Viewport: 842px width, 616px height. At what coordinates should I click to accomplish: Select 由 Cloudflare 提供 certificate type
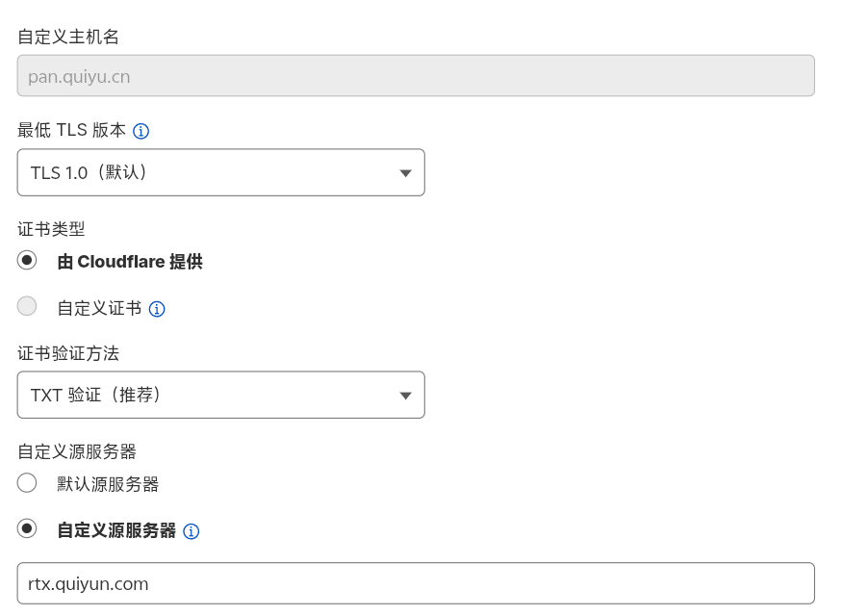tap(27, 259)
